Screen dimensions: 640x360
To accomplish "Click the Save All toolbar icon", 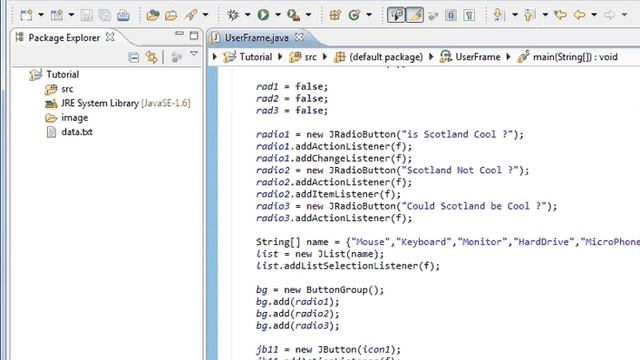I will pos(105,15).
